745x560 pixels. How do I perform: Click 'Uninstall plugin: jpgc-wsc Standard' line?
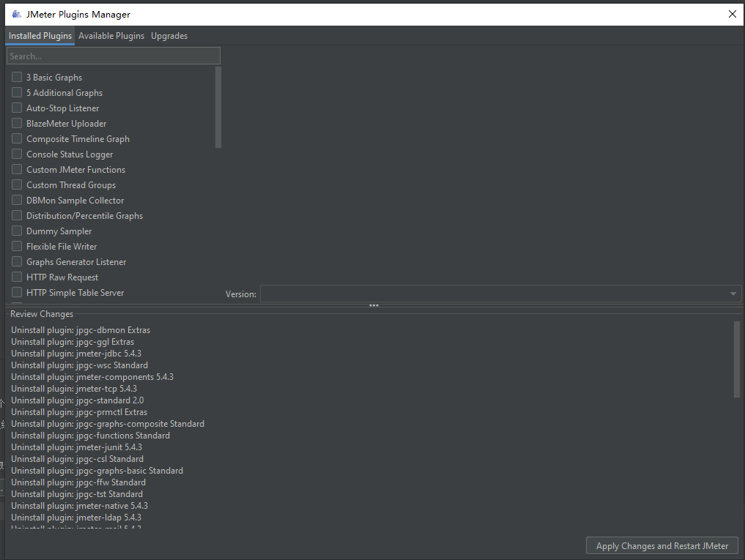coord(79,365)
